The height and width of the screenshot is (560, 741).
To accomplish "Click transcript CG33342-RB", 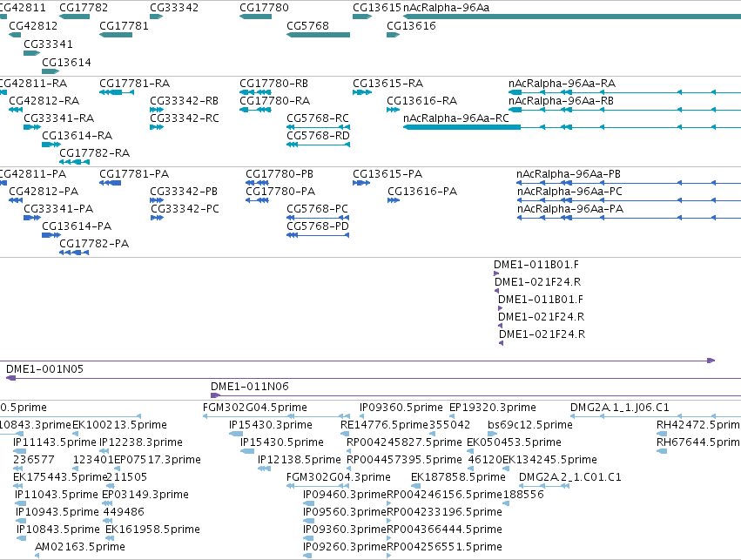I will point(185,101).
